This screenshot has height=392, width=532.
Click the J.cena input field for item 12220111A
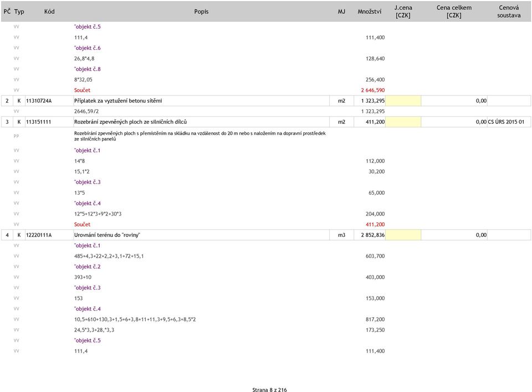(403, 235)
